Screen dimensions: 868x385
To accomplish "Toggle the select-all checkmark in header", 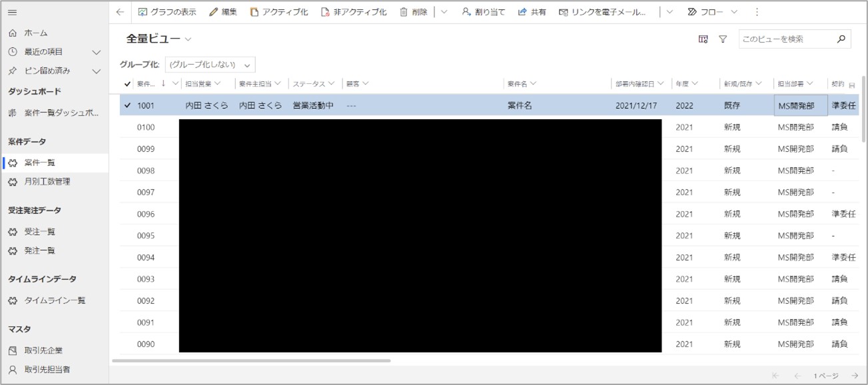I will [x=128, y=84].
